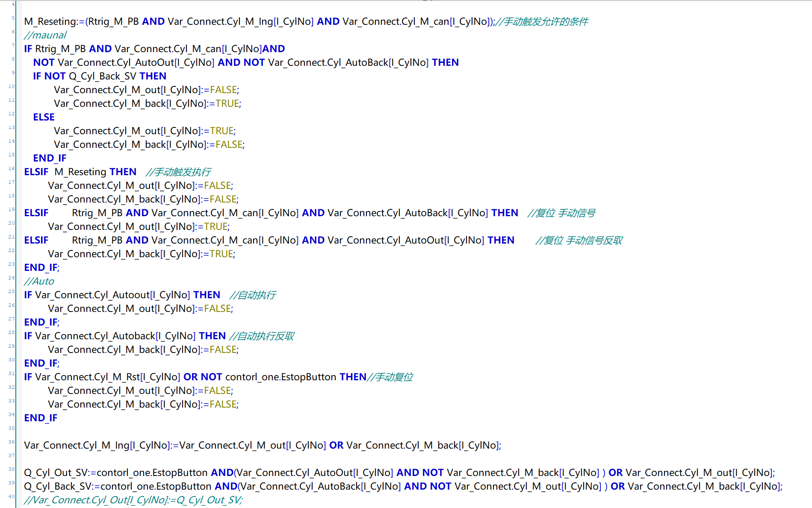Click the TRUE value on line 11
Image resolution: width=812 pixels, height=508 pixels.
pyautogui.click(x=227, y=103)
